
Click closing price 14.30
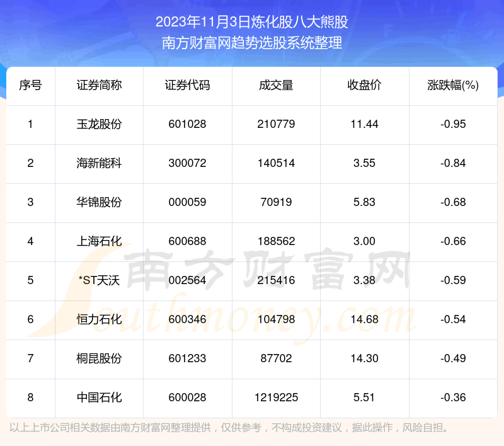(364, 358)
